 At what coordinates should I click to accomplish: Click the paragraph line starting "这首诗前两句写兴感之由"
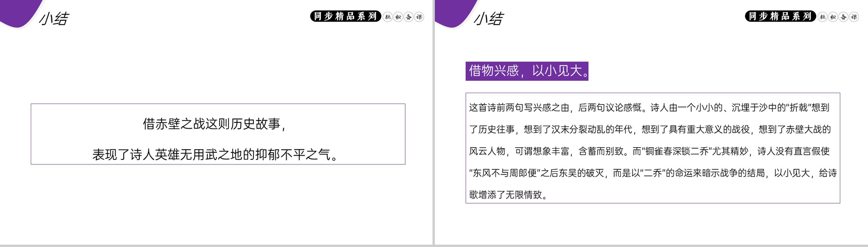[649, 107]
